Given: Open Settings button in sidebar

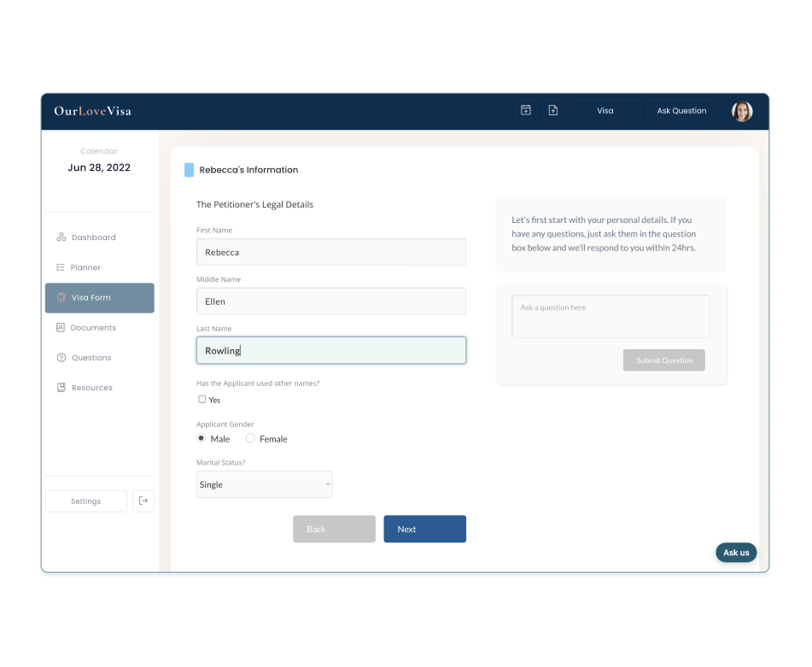Looking at the screenshot, I should point(86,500).
